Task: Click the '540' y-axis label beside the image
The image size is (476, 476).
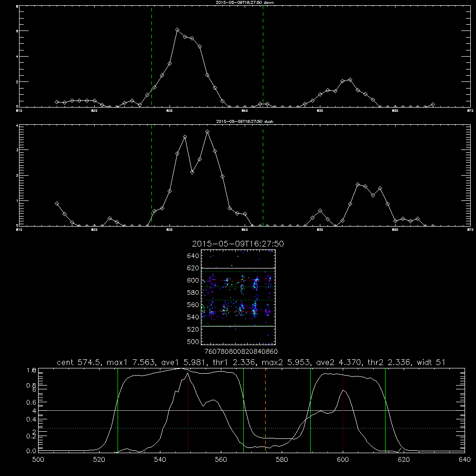Action: pos(193,317)
